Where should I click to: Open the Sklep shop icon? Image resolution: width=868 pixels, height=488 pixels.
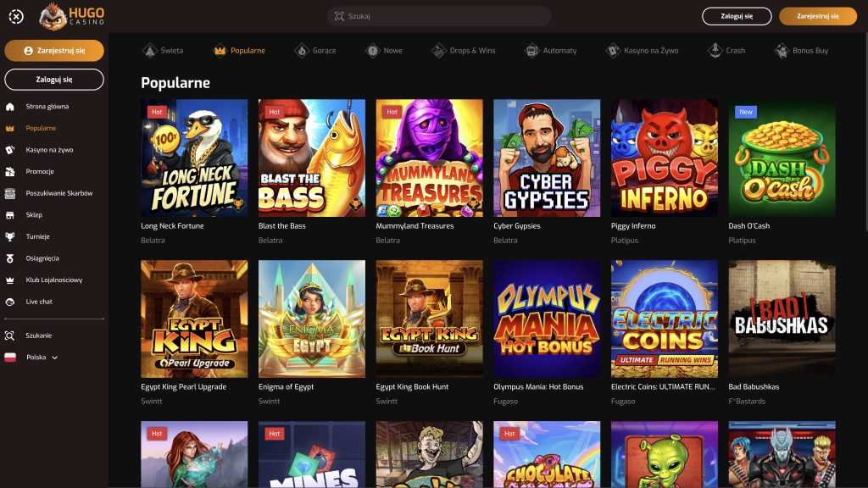tap(10, 215)
